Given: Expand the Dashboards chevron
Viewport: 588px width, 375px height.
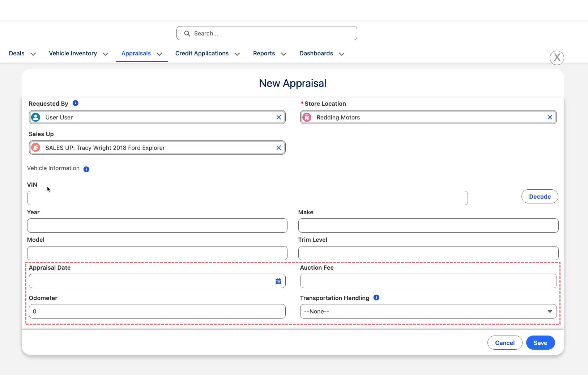Looking at the screenshot, I should (342, 54).
